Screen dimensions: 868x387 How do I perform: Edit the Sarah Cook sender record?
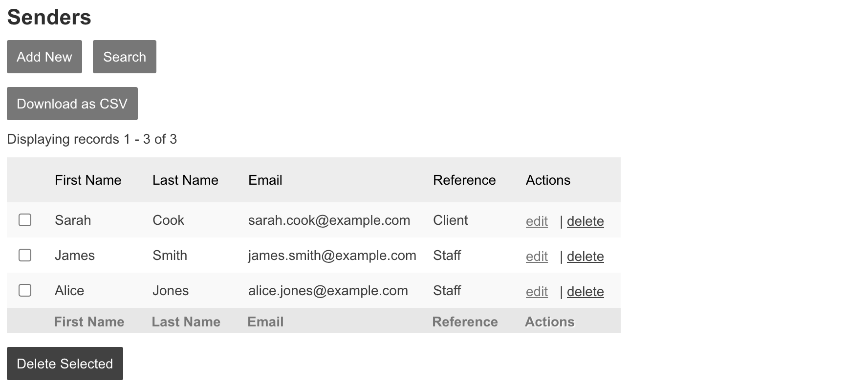[537, 221]
